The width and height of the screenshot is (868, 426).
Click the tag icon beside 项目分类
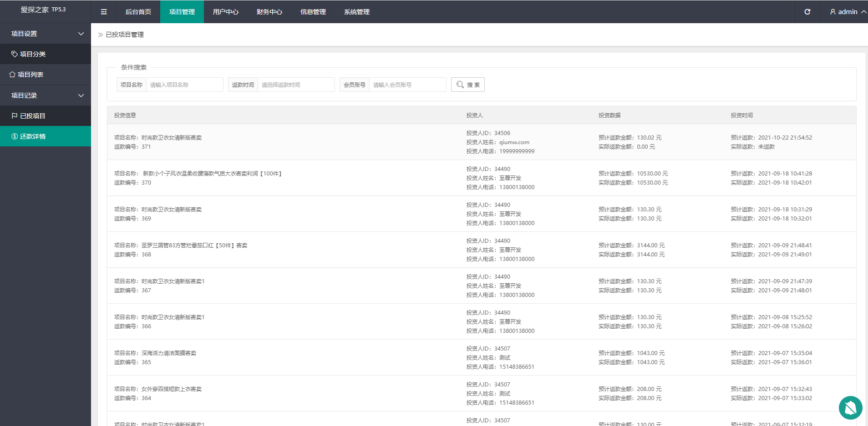[x=15, y=54]
